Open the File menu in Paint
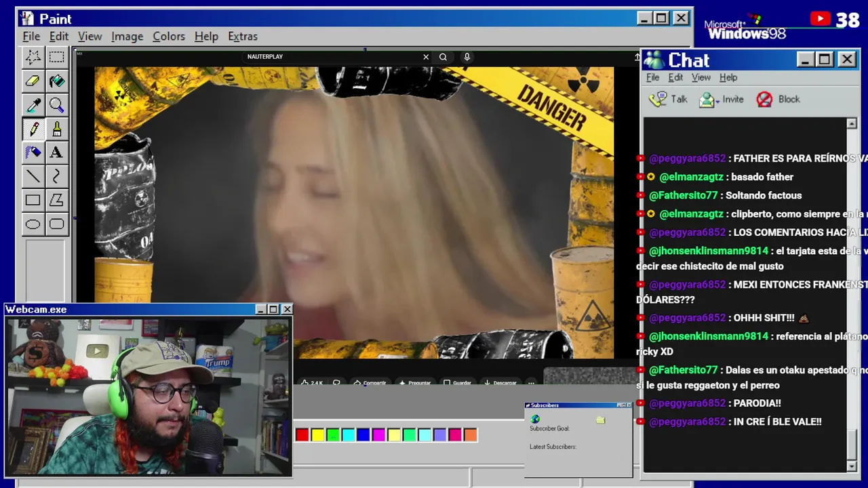The height and width of the screenshot is (488, 868). [31, 37]
